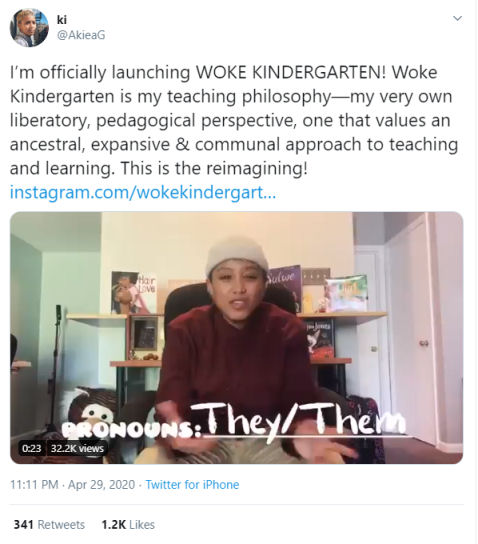Select the They/Them pronouns caption in video

[x=298, y=421]
